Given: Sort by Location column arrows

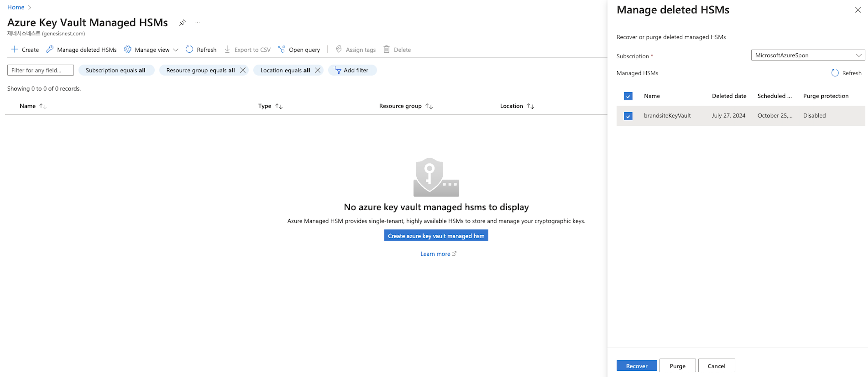Looking at the screenshot, I should tap(530, 106).
